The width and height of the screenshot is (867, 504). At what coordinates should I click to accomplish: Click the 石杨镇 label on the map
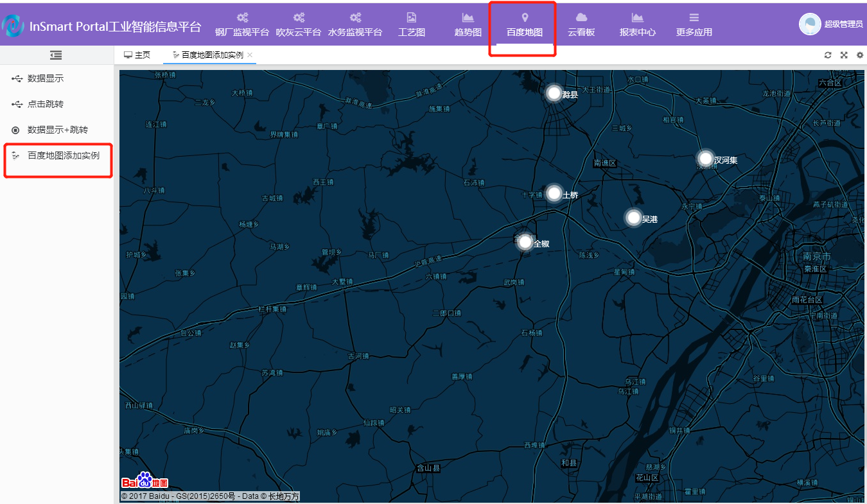531,333
